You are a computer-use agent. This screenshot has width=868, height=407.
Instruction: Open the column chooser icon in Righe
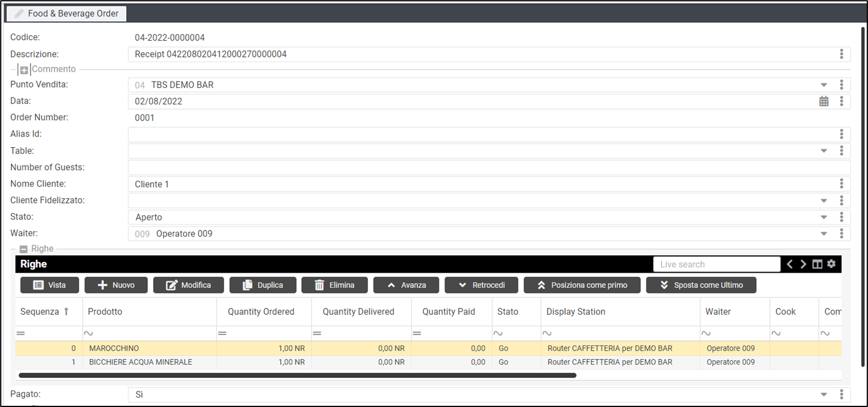pos(817,264)
